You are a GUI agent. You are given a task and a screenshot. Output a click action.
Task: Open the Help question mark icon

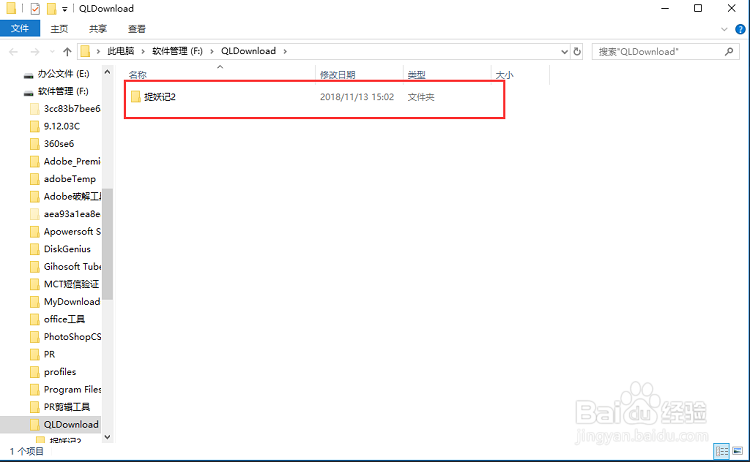tap(740, 29)
